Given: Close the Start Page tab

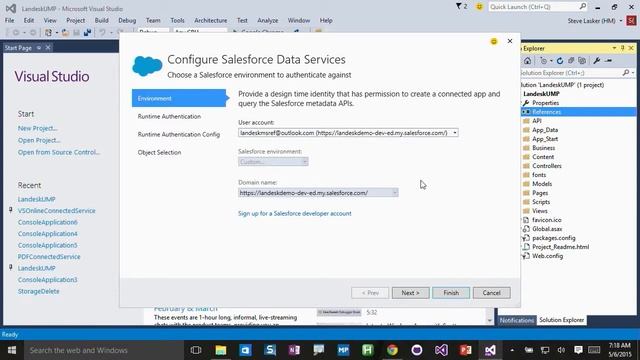Looking at the screenshot, I should pyautogui.click(x=48, y=48).
